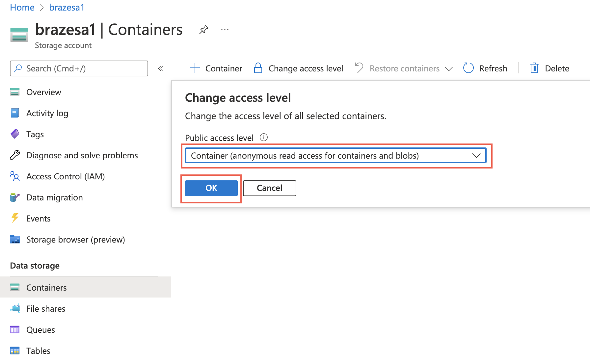Click the Storage browser folder icon
590x364 pixels.
(x=15, y=239)
